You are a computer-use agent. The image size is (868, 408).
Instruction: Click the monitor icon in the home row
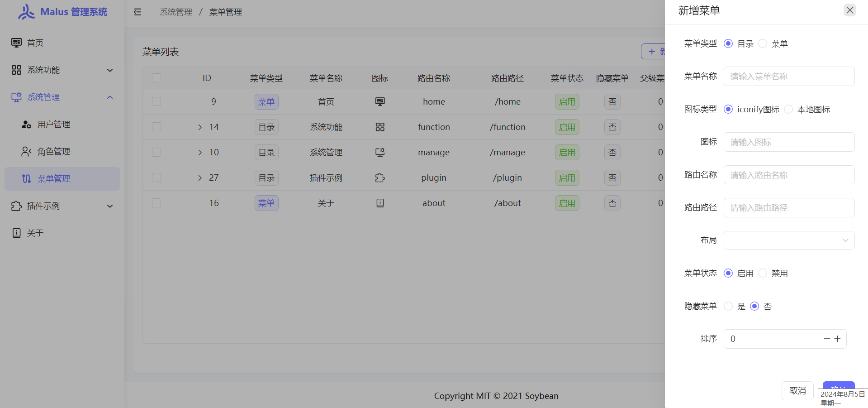[380, 101]
